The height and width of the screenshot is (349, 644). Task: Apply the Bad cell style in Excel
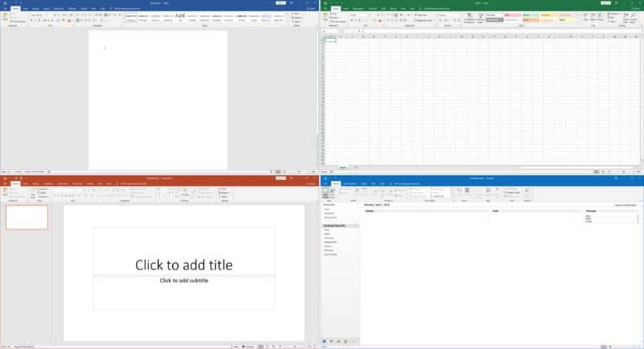[513, 15]
